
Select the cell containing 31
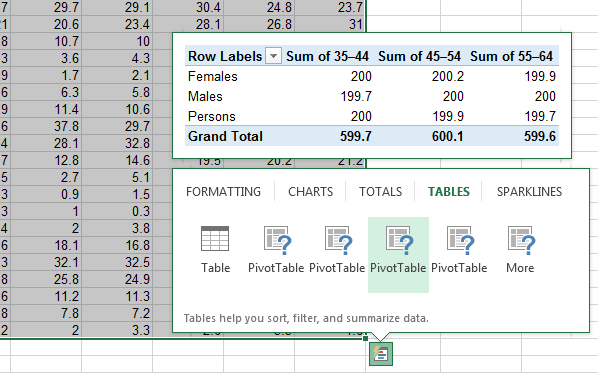(330, 24)
